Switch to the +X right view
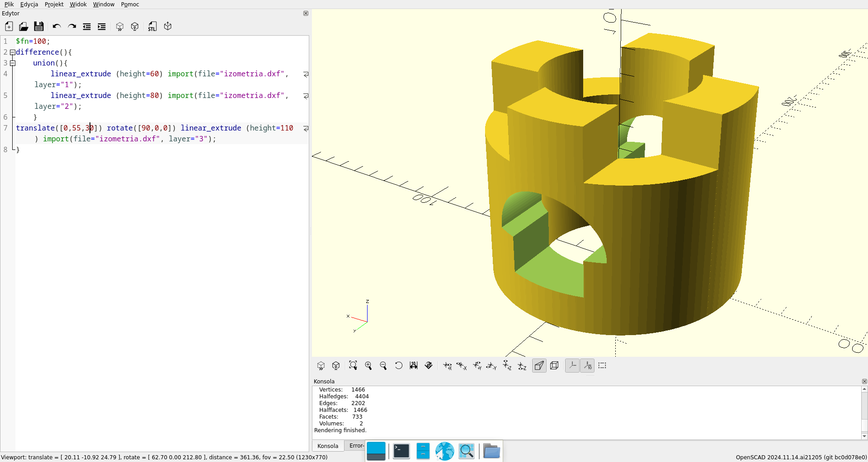Screen dimensions: 868x462 (447, 366)
